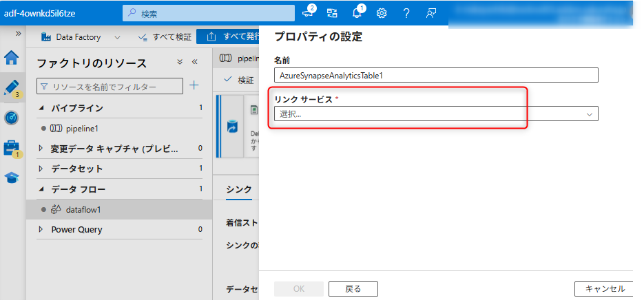The height and width of the screenshot is (300, 644).
Task: Collapse the パイプライン tree section
Action: tap(41, 108)
